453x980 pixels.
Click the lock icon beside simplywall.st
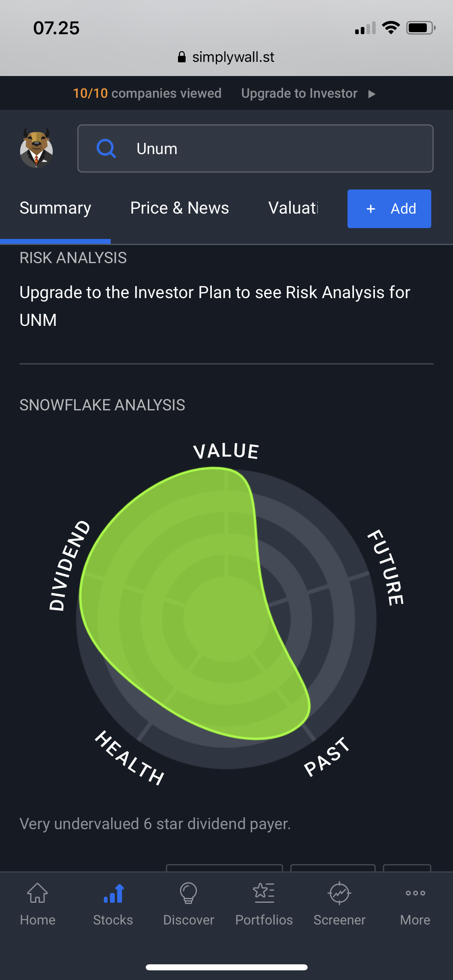pyautogui.click(x=182, y=57)
